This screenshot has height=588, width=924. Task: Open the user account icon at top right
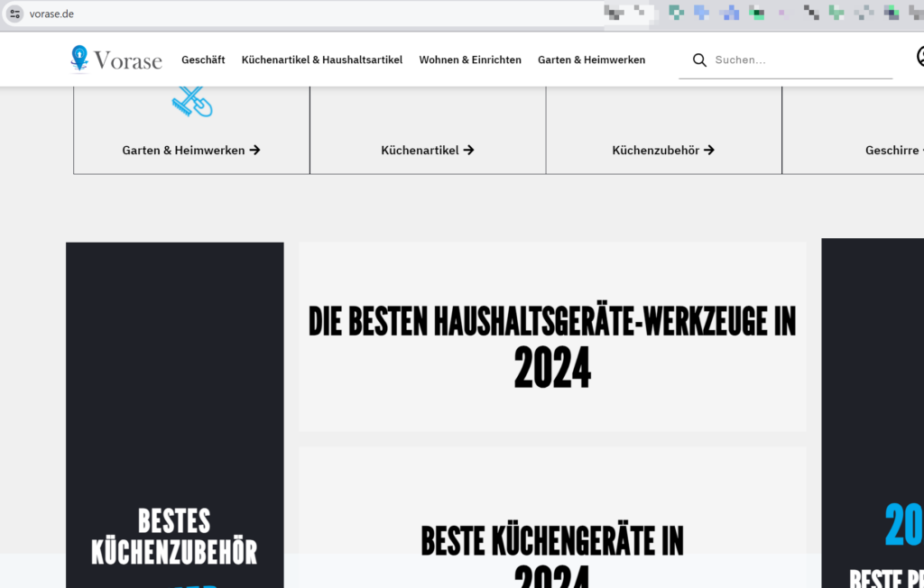919,57
